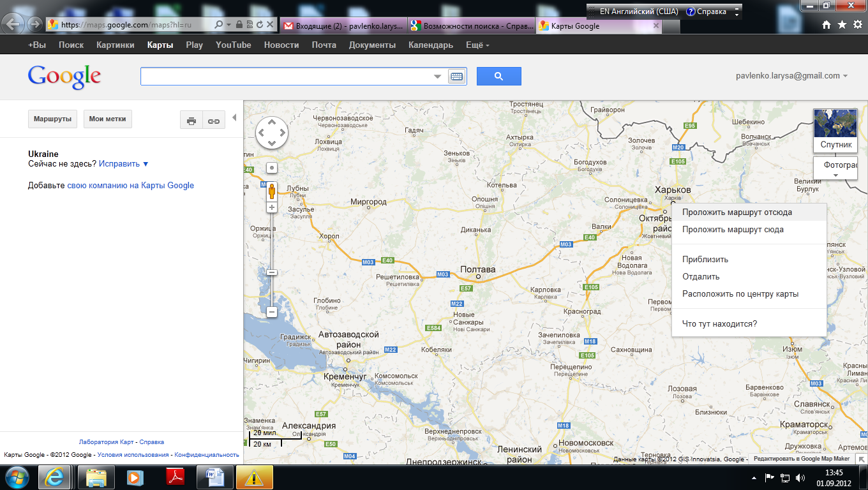Expand the Ещё menu in the Google bar
868x490 pixels.
click(477, 45)
